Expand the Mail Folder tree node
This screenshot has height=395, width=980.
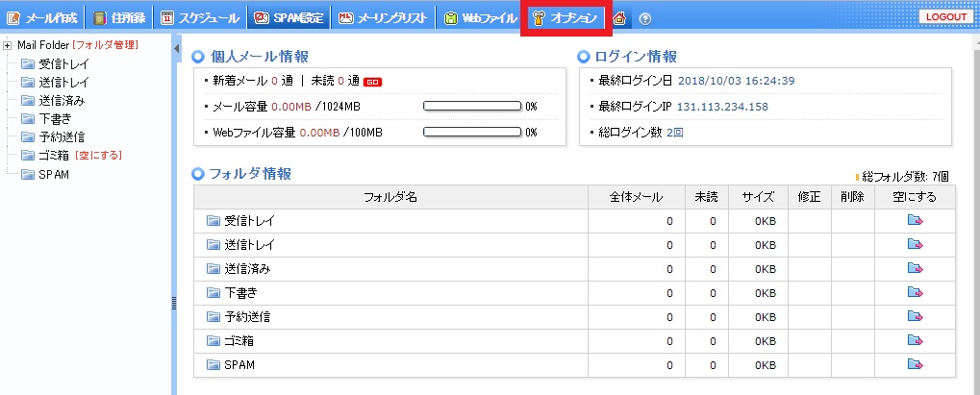pos(8,45)
